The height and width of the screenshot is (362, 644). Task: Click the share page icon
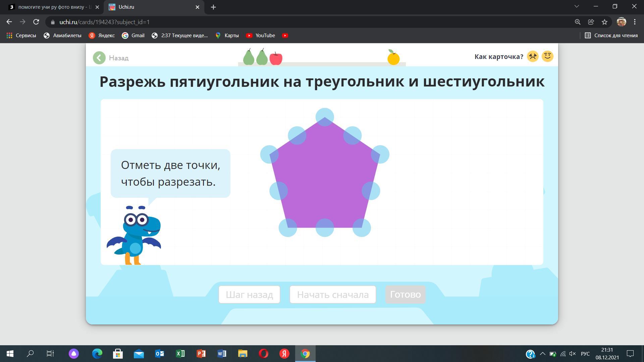[x=591, y=22]
